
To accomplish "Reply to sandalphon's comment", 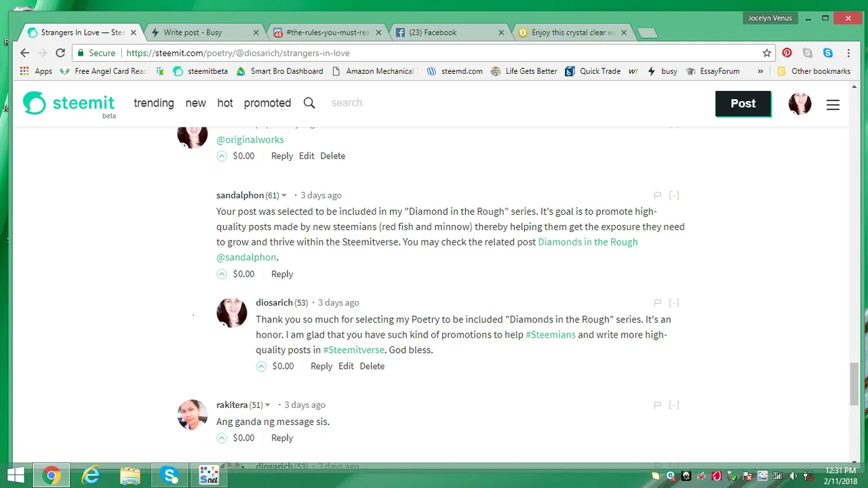I will tap(282, 274).
